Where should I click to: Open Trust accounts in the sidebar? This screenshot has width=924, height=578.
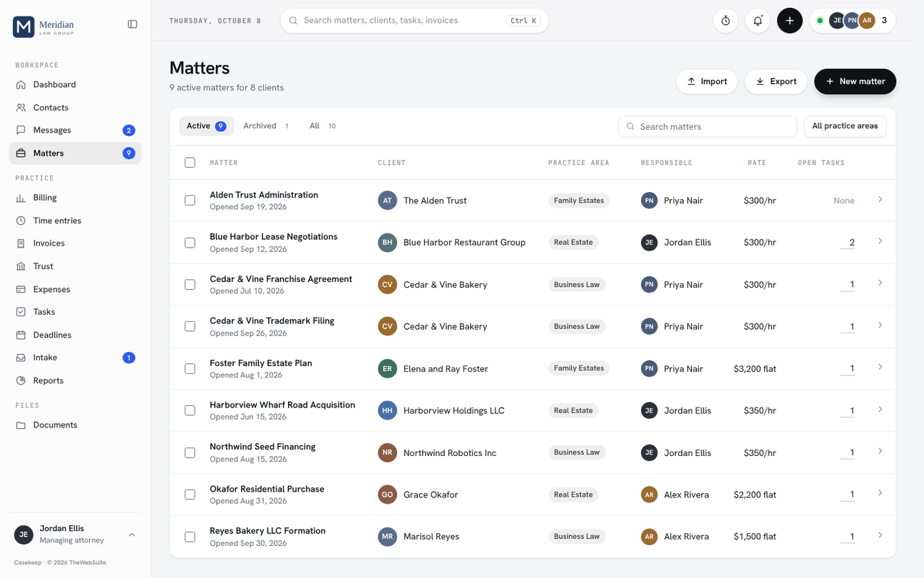point(76,266)
